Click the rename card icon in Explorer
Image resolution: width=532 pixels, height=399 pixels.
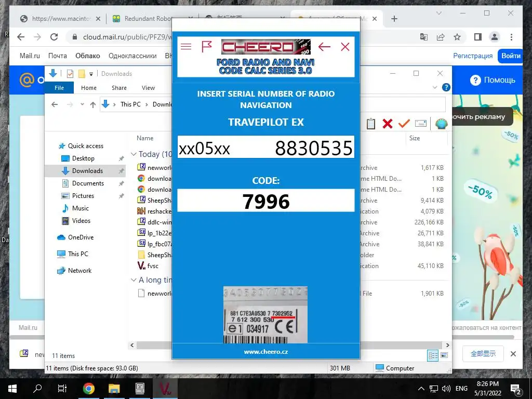click(421, 124)
